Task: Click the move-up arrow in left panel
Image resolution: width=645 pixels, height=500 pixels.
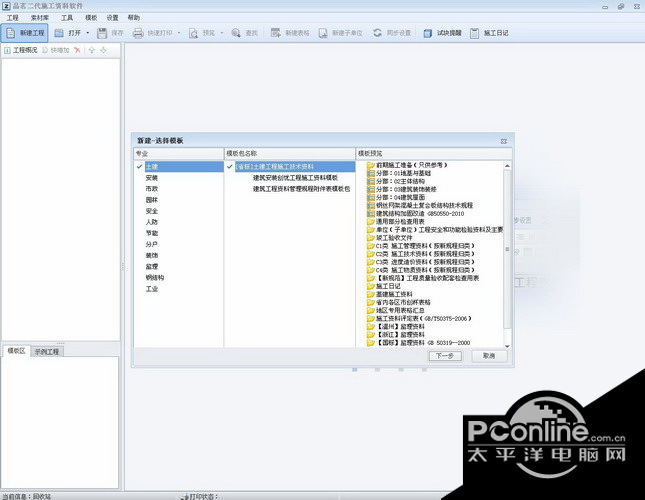Action: pos(91,50)
